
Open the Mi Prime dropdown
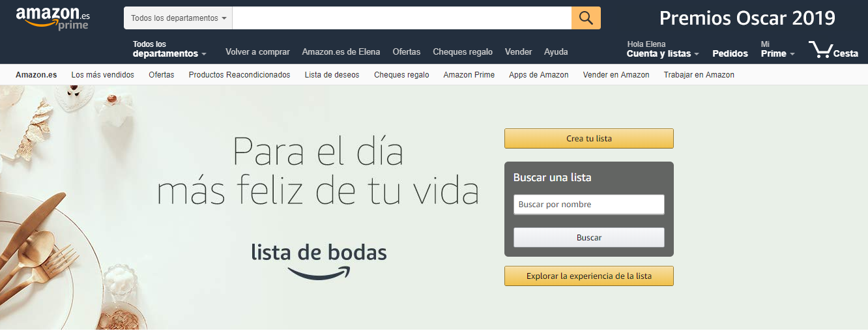click(777, 49)
